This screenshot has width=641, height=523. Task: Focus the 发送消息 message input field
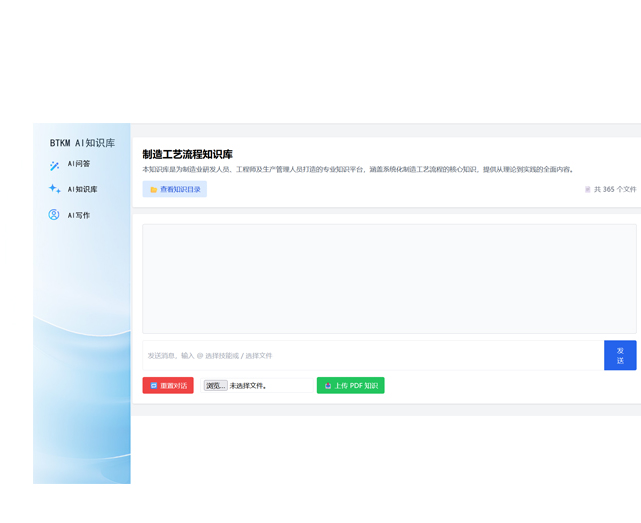coord(372,355)
